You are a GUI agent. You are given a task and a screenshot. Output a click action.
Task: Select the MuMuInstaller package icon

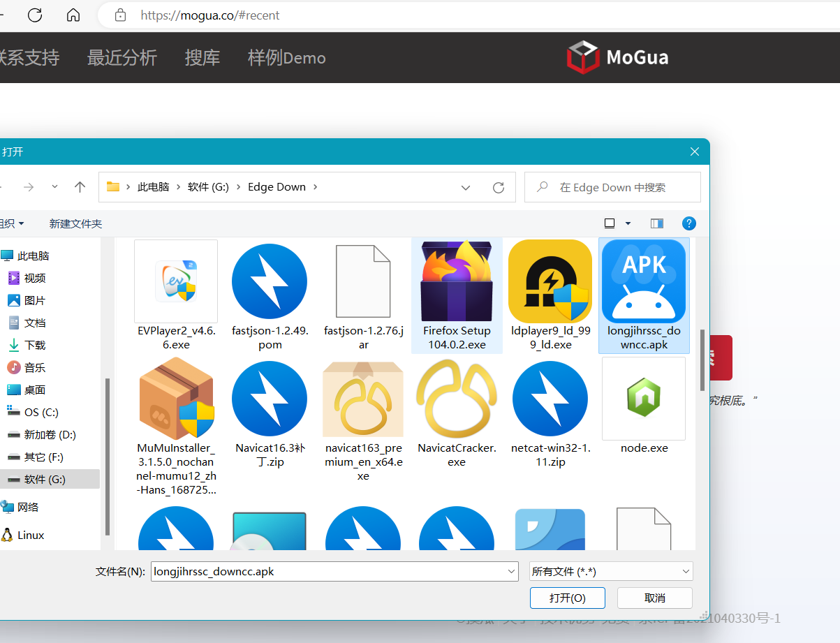pos(176,399)
